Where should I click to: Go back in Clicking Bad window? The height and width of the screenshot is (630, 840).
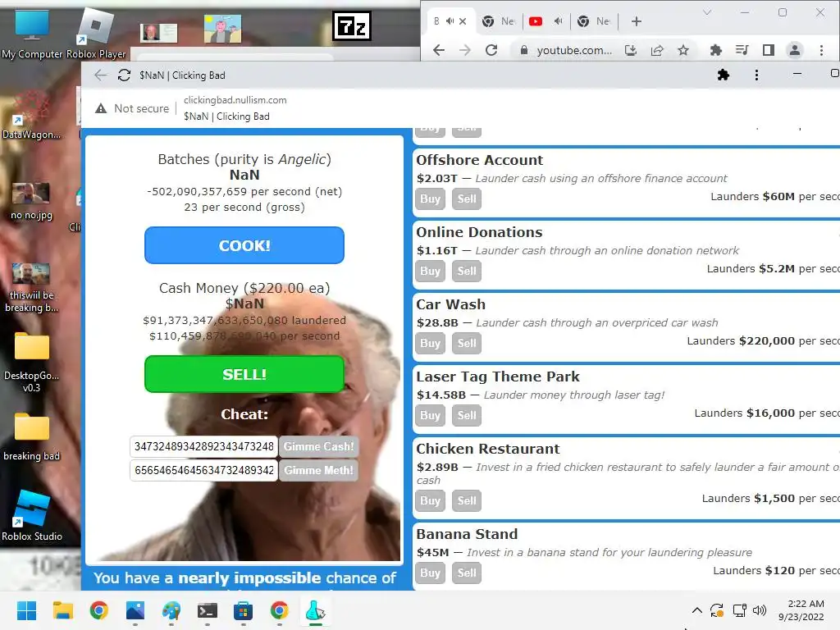pyautogui.click(x=101, y=75)
